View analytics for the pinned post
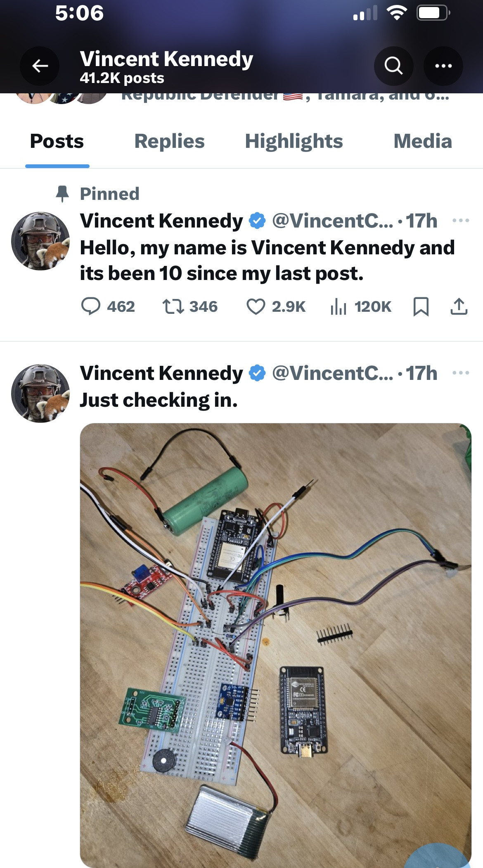 [x=339, y=306]
